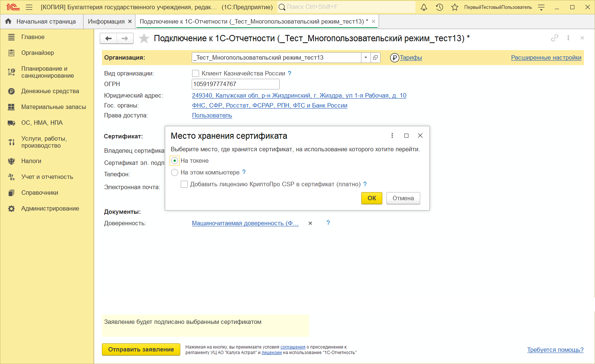
Task: Switch to Начальная страница tab
Action: 42,22
